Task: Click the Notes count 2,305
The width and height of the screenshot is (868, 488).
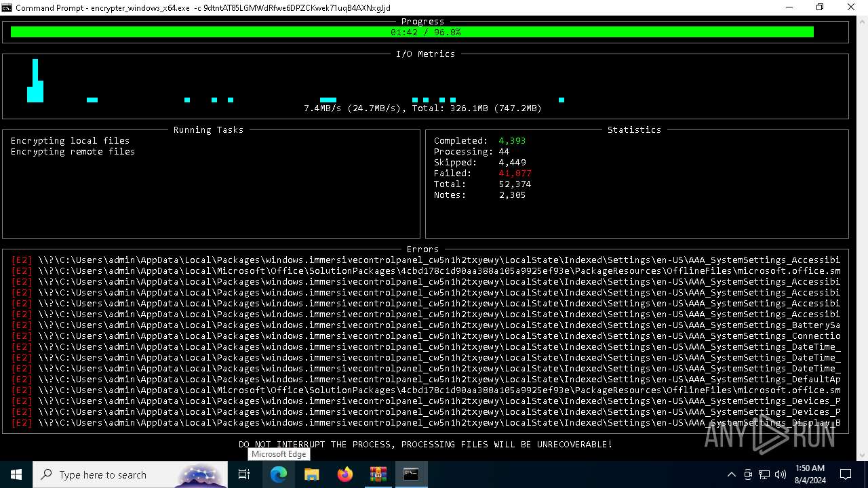Action: 512,195
